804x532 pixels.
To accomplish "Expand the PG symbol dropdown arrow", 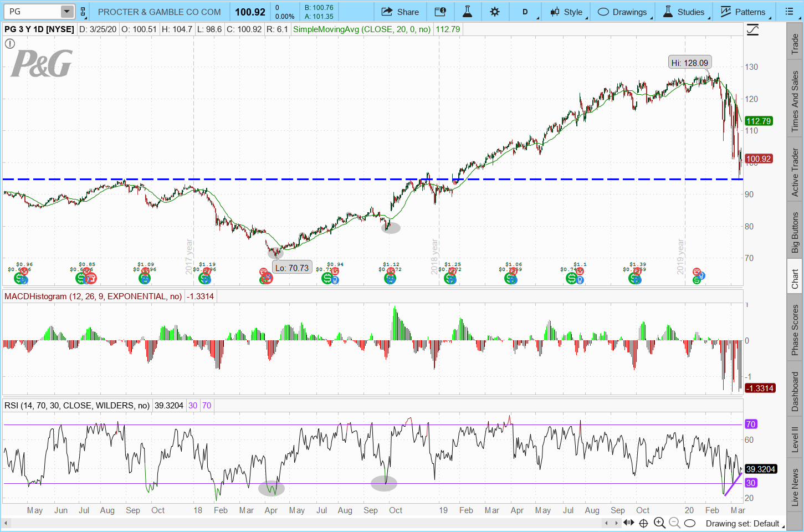I will 66,12.
